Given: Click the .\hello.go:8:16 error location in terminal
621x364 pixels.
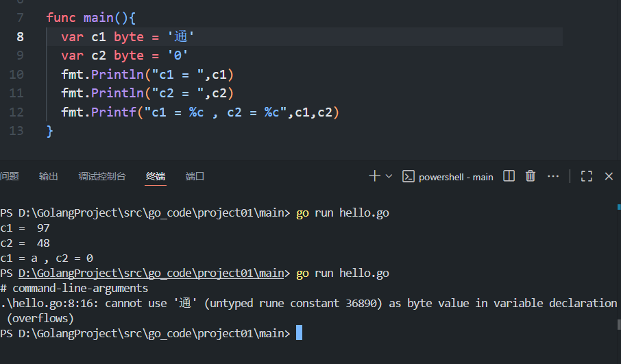Looking at the screenshot, I should pos(40,303).
